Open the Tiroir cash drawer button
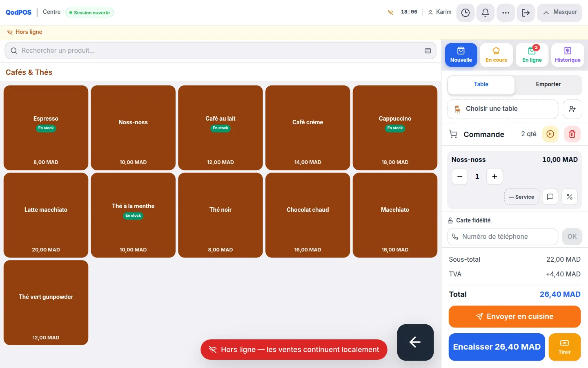 [564, 347]
